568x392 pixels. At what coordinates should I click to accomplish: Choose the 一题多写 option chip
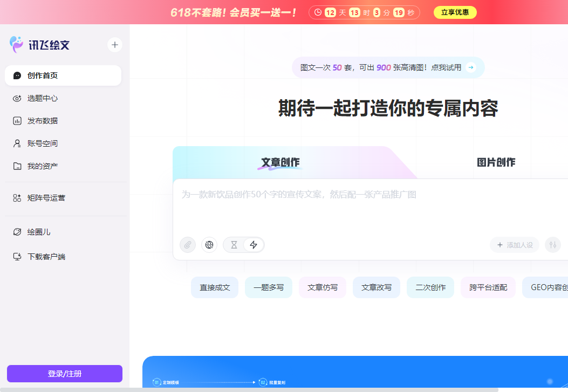(269, 287)
